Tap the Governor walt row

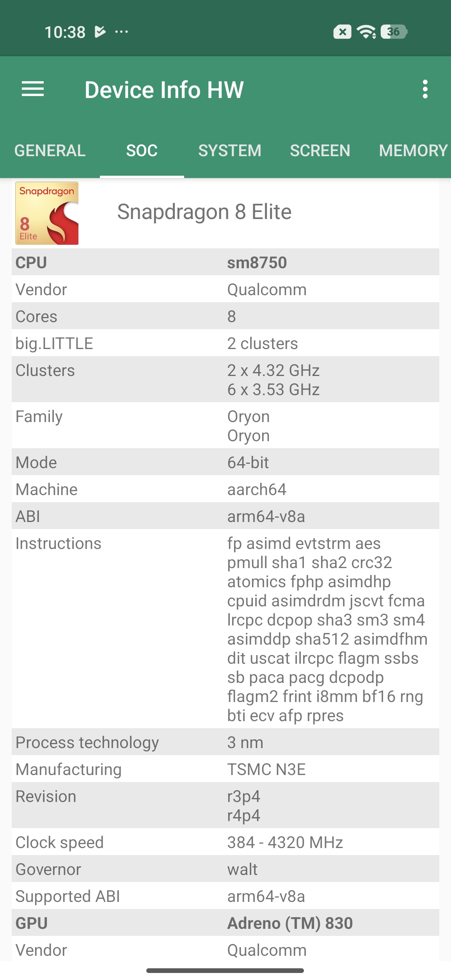225,869
